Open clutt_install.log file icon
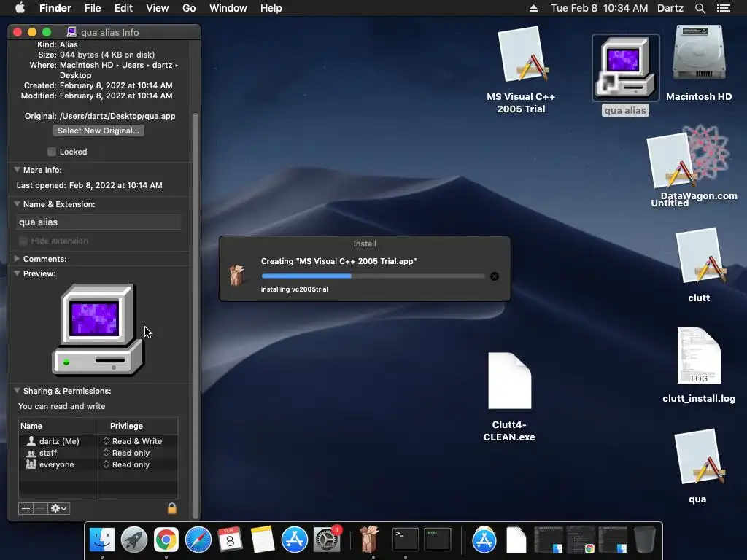Viewport: 747px width, 560px height. point(699,355)
